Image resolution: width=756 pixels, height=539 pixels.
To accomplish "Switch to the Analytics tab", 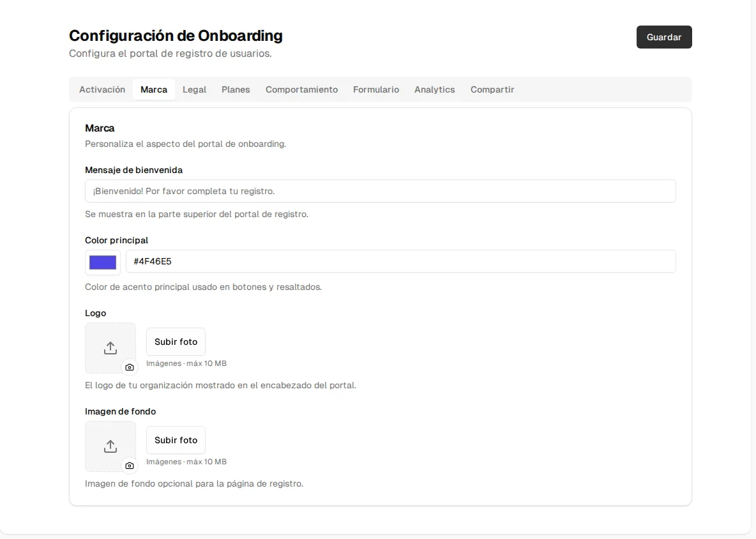I will 434,89.
